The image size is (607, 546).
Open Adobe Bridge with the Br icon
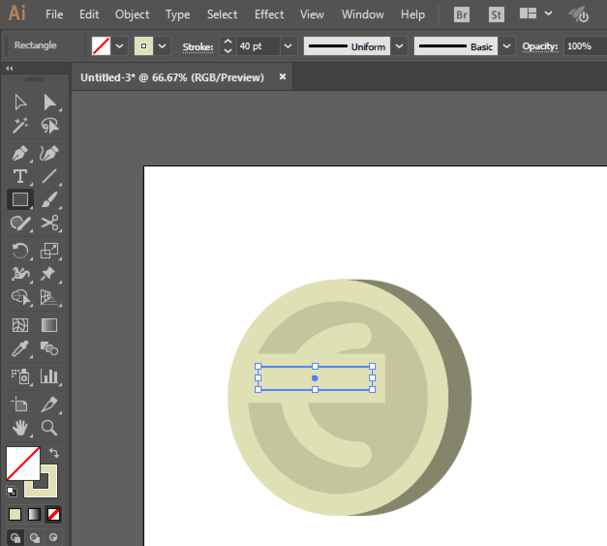(x=462, y=15)
